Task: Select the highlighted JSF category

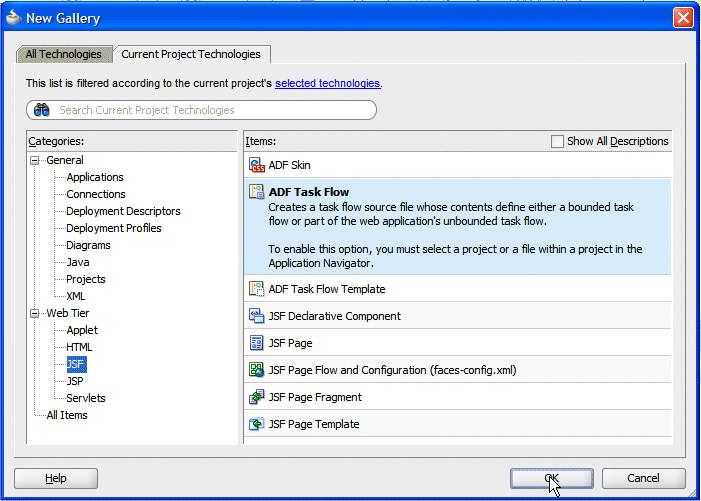Action: coord(76,364)
